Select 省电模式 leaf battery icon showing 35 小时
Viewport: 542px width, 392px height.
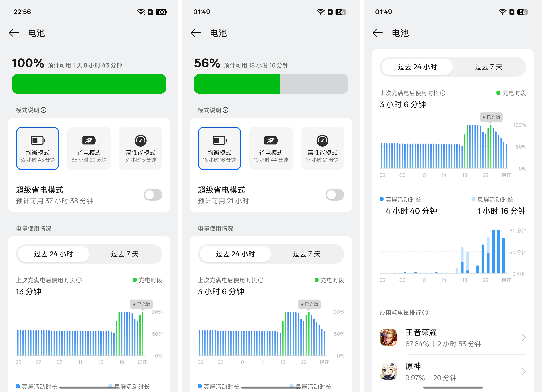pos(89,141)
